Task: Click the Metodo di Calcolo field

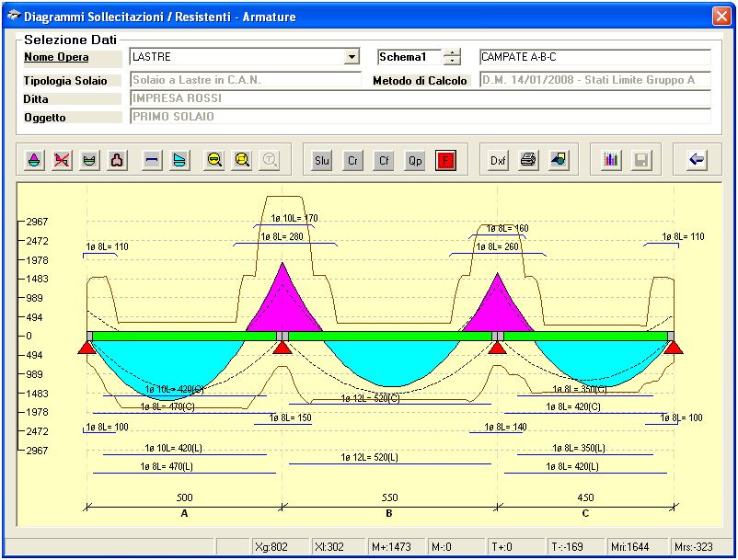Action: (595, 80)
